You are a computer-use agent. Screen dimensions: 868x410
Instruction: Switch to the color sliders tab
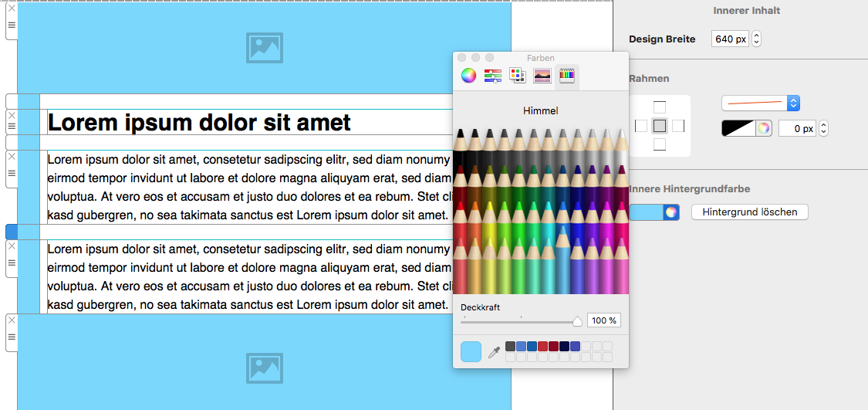(493, 76)
